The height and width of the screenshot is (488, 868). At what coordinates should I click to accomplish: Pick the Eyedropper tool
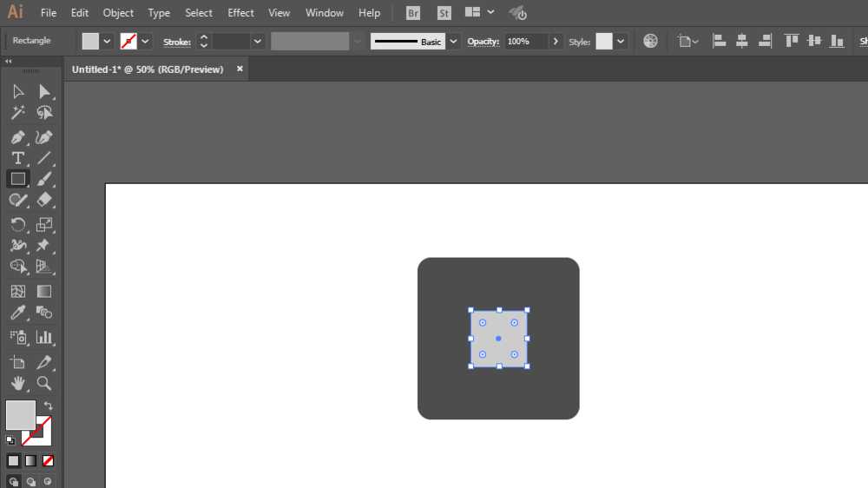[x=17, y=313]
